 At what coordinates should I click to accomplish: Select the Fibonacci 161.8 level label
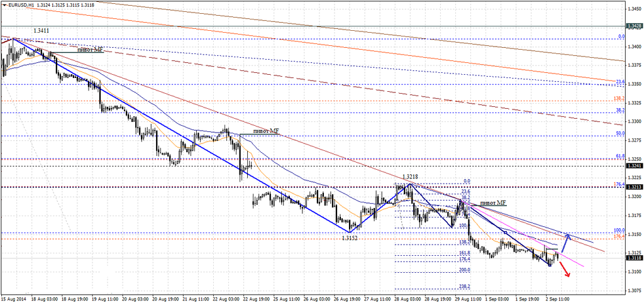[464, 253]
